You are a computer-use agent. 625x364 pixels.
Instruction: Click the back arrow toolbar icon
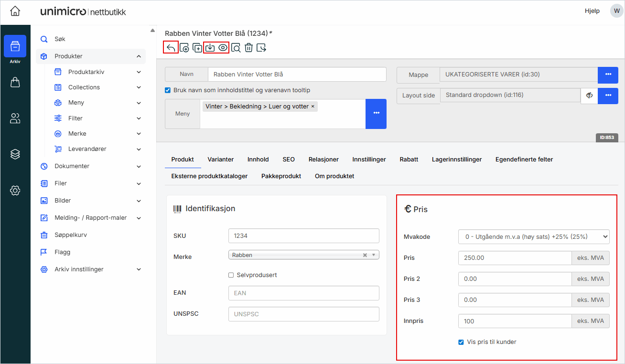tap(171, 47)
